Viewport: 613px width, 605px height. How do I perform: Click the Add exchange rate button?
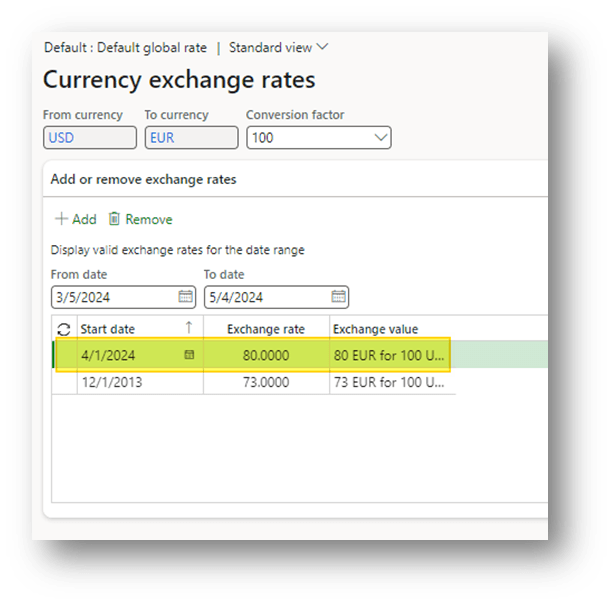[76, 219]
